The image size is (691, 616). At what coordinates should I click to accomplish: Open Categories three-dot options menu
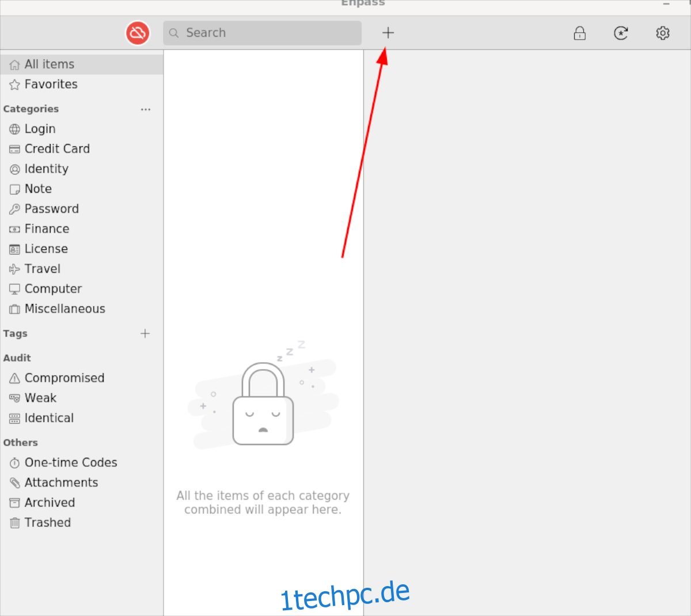pyautogui.click(x=146, y=109)
